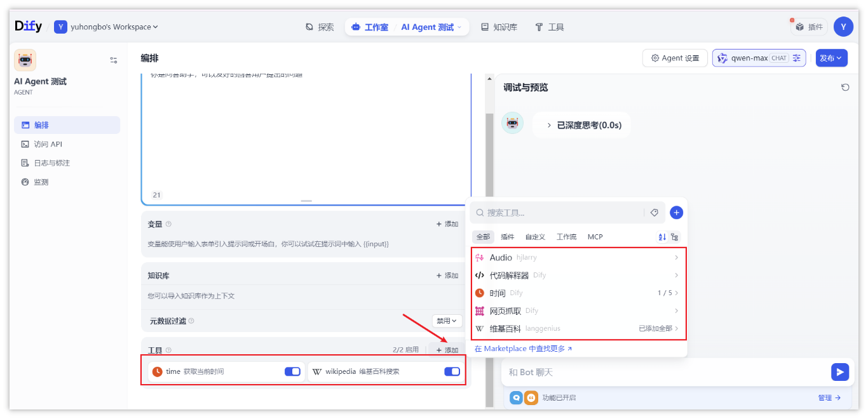Click the AI Agent robot app icon in sidebar
868x419 pixels.
tap(25, 60)
